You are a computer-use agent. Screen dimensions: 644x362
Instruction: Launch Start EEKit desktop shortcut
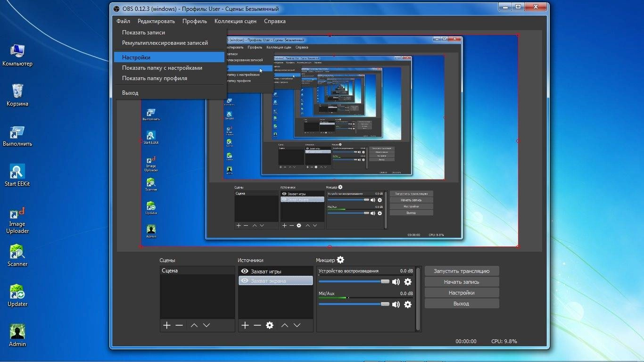17,175
